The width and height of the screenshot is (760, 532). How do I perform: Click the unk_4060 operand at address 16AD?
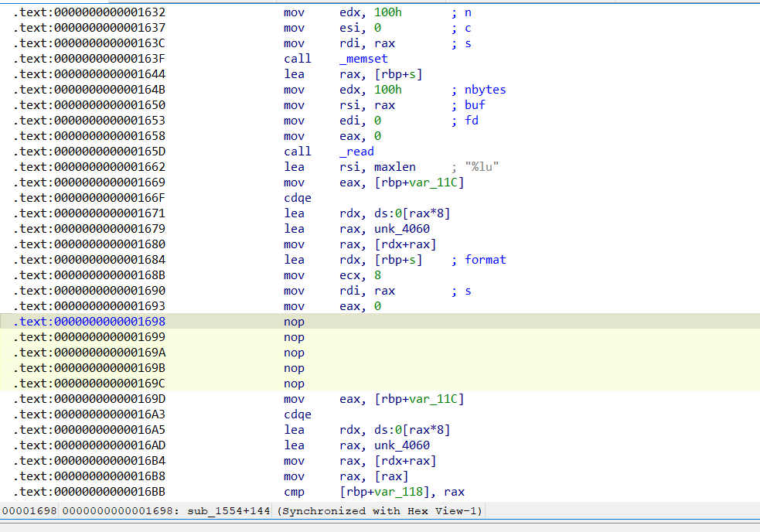point(402,445)
